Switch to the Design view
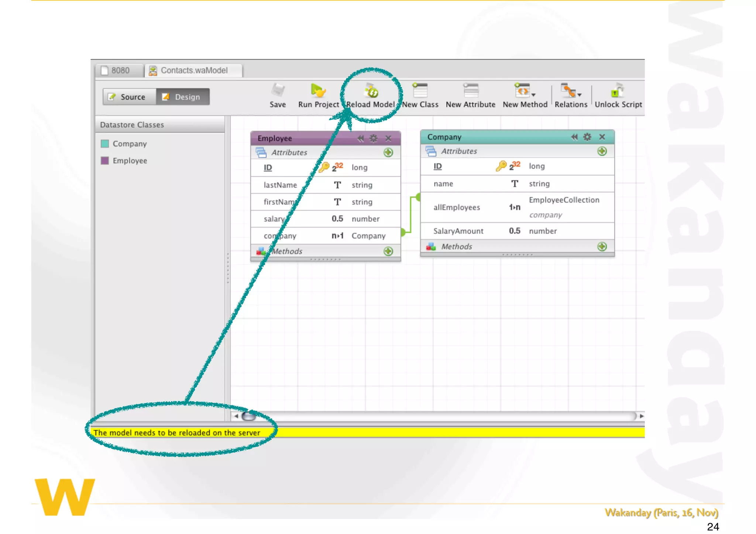Image resolution: width=756 pixels, height=534 pixels. coord(183,97)
